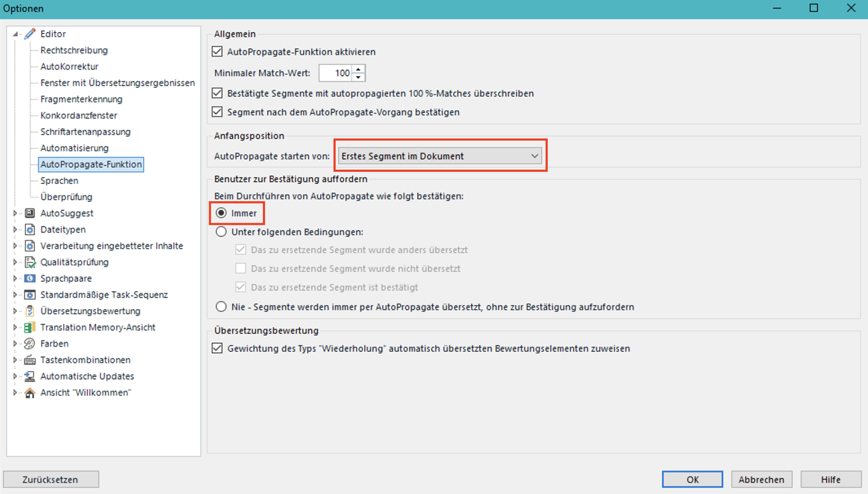The width and height of the screenshot is (868, 494).
Task: Select the Nie radio option
Action: [x=221, y=307]
